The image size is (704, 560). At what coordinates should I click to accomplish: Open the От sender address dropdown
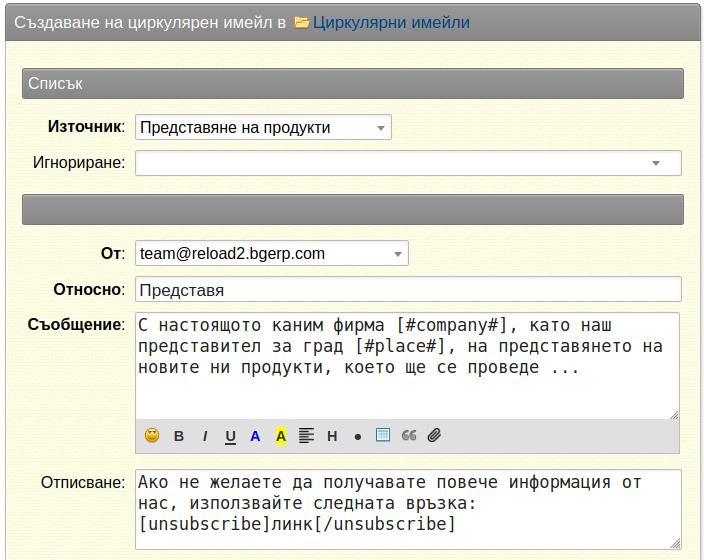(272, 253)
